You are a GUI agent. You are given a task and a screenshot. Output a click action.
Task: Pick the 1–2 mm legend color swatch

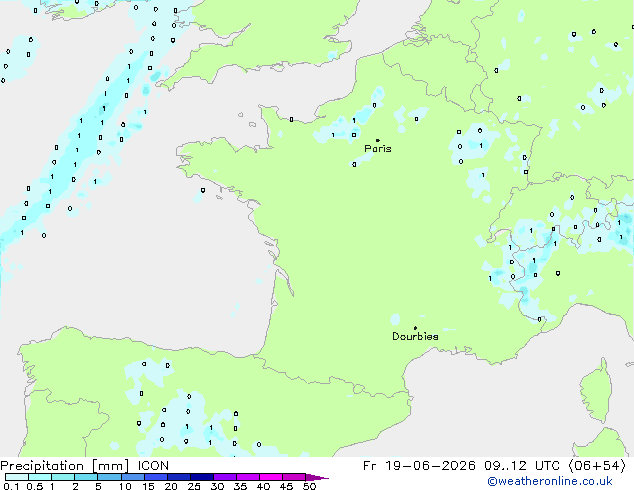(63, 477)
